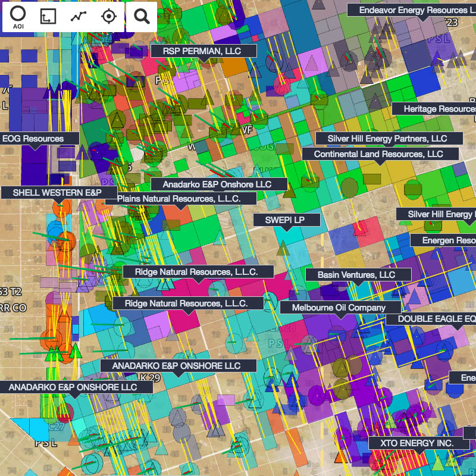Click the SWEPI LP map label
The width and height of the screenshot is (476, 476).
pyautogui.click(x=288, y=220)
